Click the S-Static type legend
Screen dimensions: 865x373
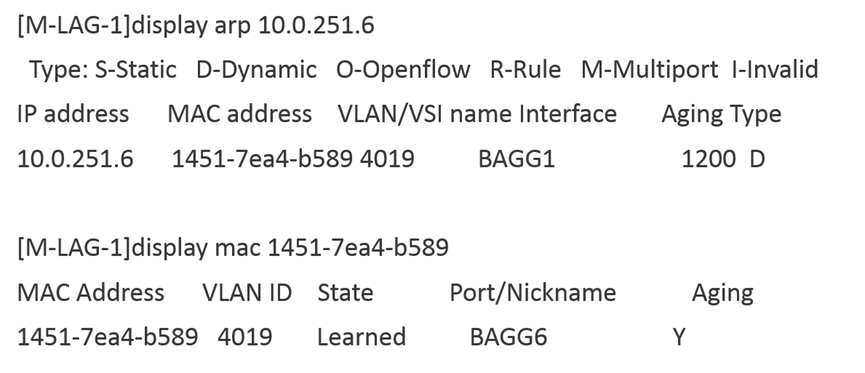[x=136, y=70]
